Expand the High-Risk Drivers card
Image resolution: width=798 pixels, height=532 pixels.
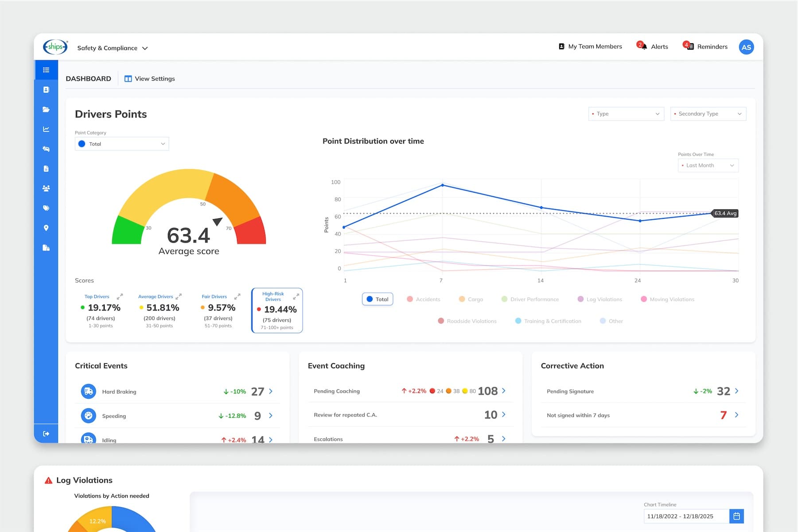click(296, 296)
